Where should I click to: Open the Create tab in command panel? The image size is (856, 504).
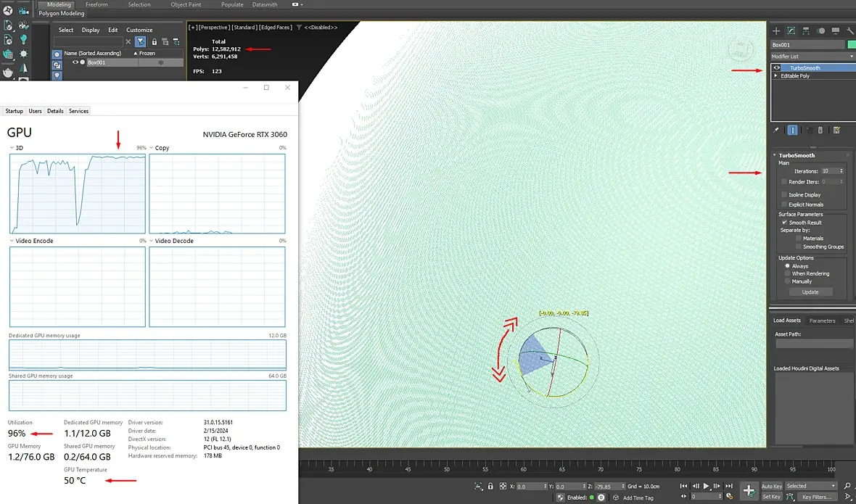776,31
